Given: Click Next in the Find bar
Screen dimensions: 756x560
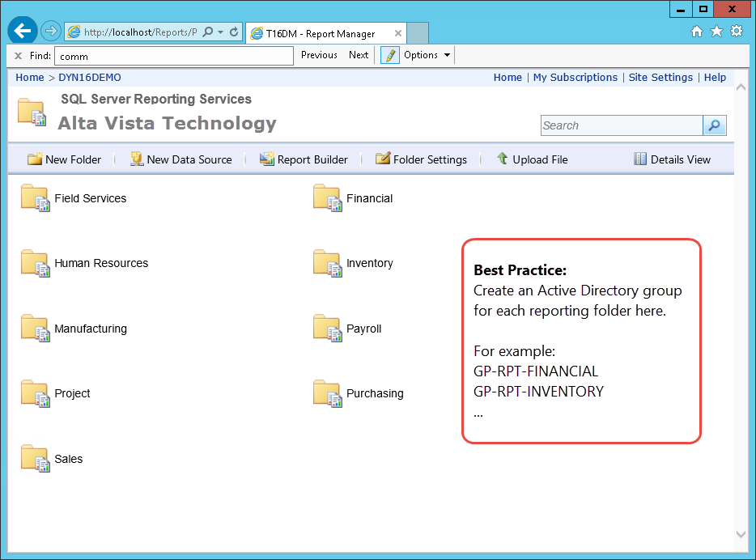Looking at the screenshot, I should (359, 55).
